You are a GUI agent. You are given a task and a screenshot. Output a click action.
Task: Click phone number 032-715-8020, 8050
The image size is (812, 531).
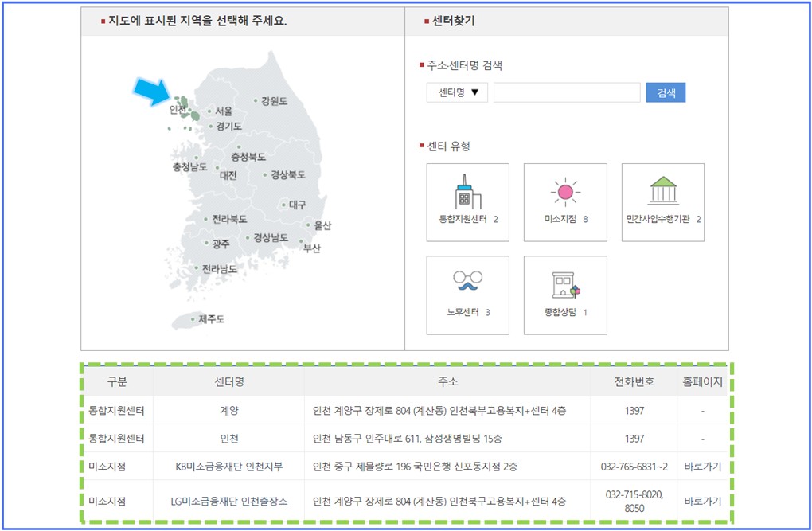(x=634, y=501)
